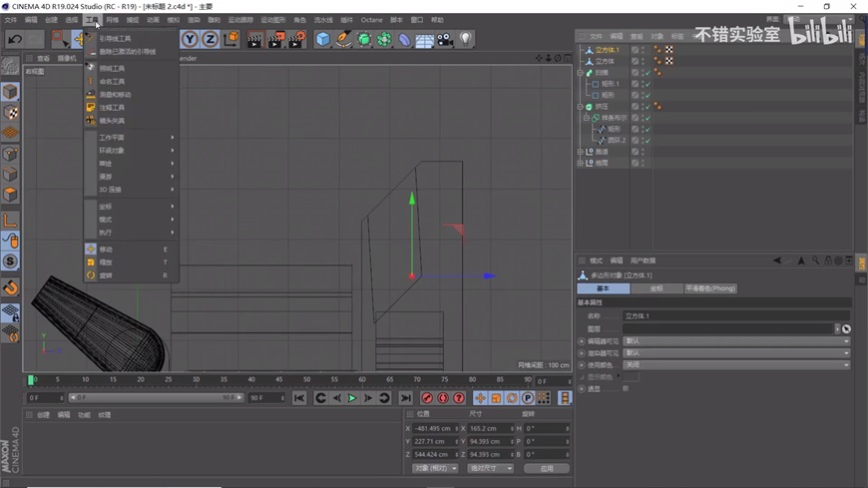Viewport: 868px width, 488px height.
Task: Click the Light bulb icon
Action: 466,40
